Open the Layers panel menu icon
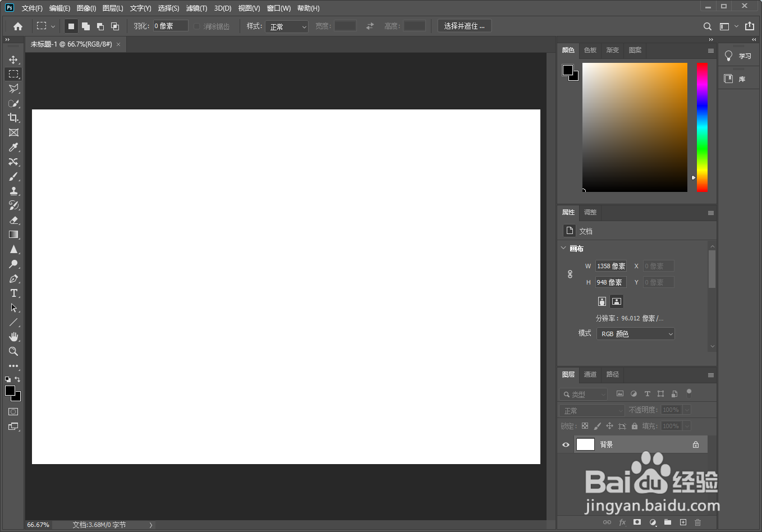Image resolution: width=762 pixels, height=532 pixels. point(710,375)
